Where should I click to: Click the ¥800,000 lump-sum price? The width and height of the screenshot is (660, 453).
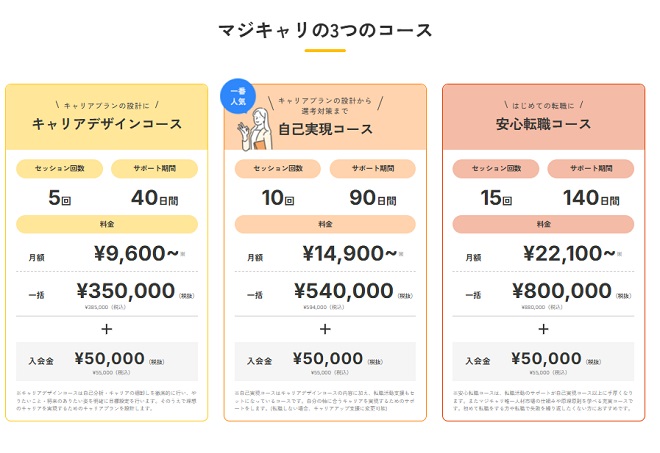click(560, 291)
